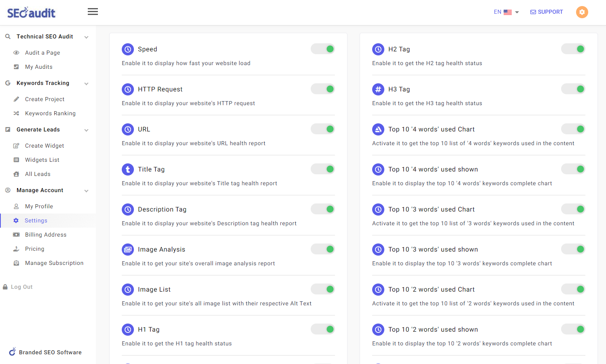This screenshot has width=606, height=364.
Task: Turn off the H2 Tag toggle
Action: [573, 49]
